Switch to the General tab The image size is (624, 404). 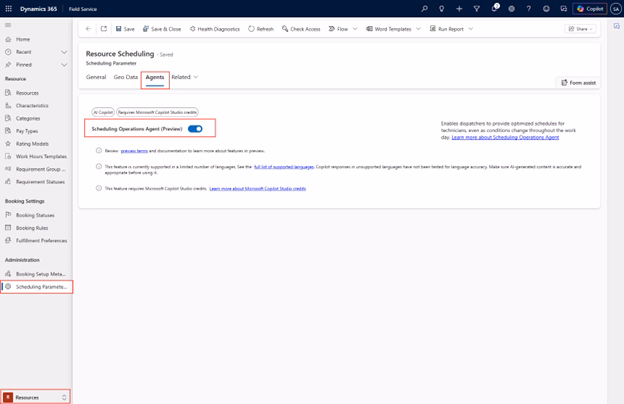(96, 77)
